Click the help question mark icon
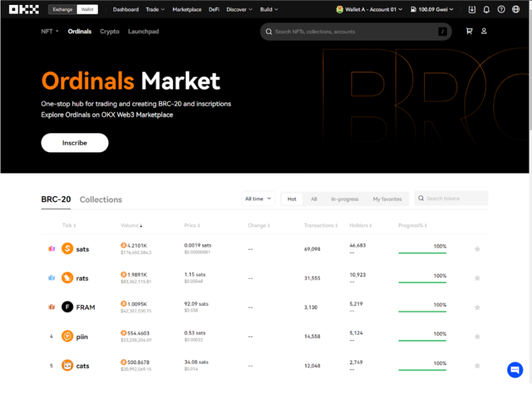 click(x=501, y=9)
